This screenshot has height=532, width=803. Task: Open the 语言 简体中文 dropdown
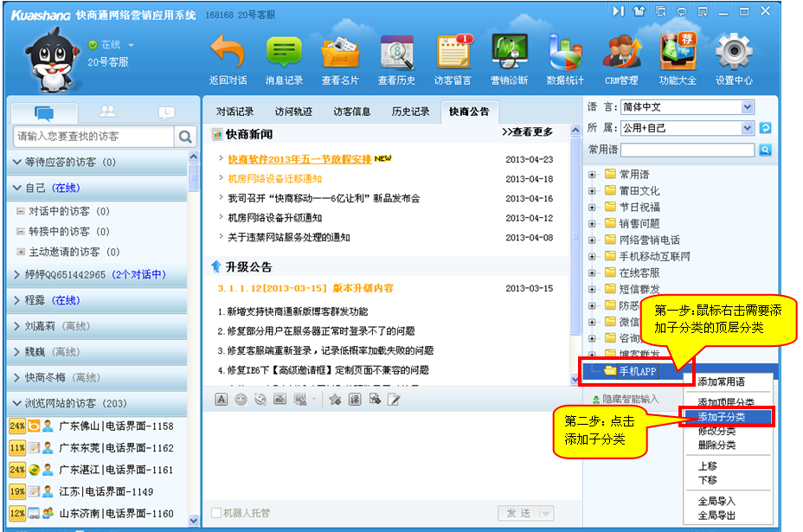point(748,107)
